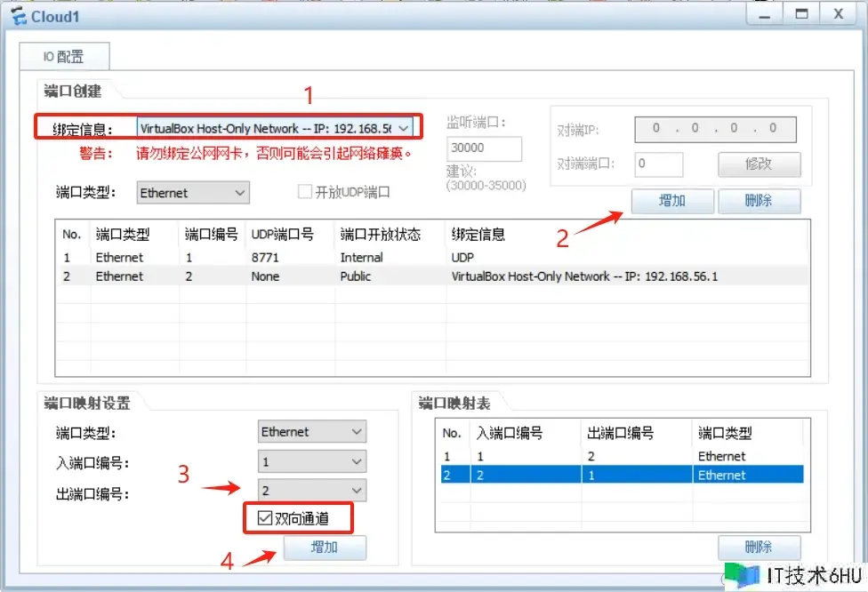Switch to the IO 配置 tab
The image size is (868, 592).
pyautogui.click(x=64, y=57)
